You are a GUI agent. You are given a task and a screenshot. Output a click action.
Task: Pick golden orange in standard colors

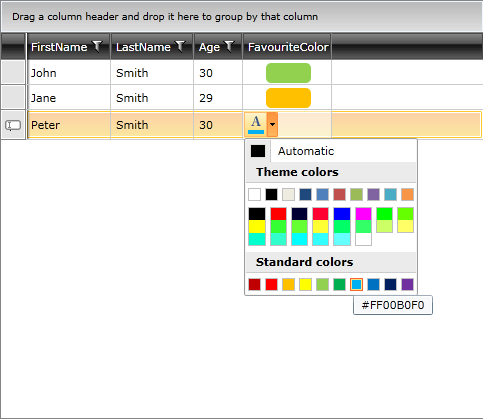pos(288,284)
